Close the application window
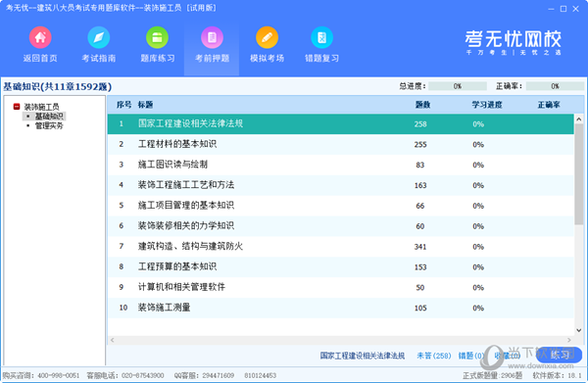 575,9
